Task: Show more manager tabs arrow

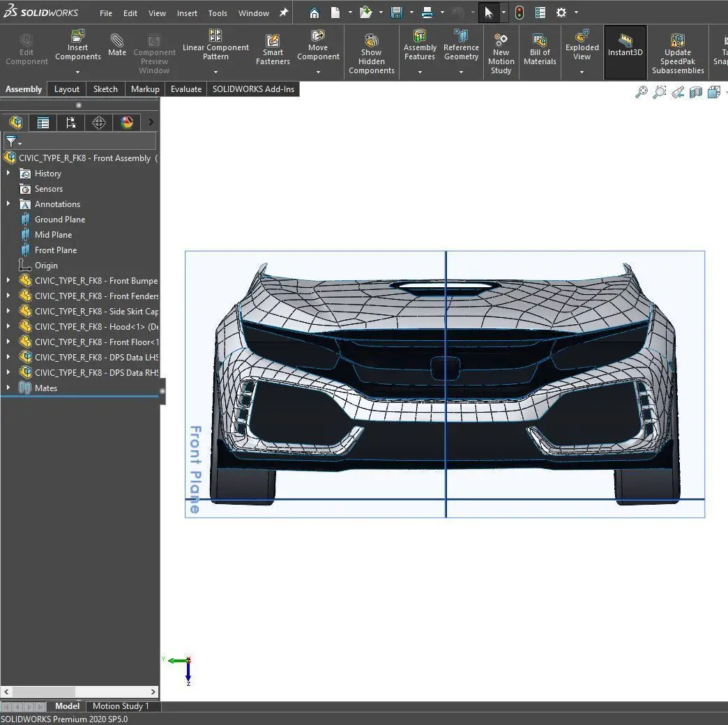Action: [151, 122]
